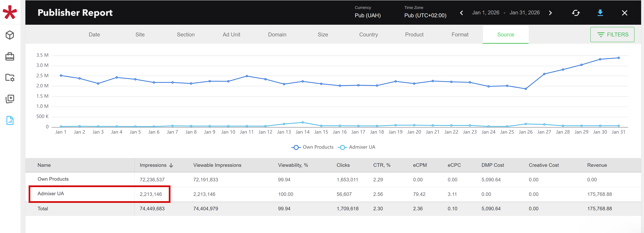Refresh the publisher report data
Image resolution: width=644 pixels, height=233 pixels.
tap(575, 13)
